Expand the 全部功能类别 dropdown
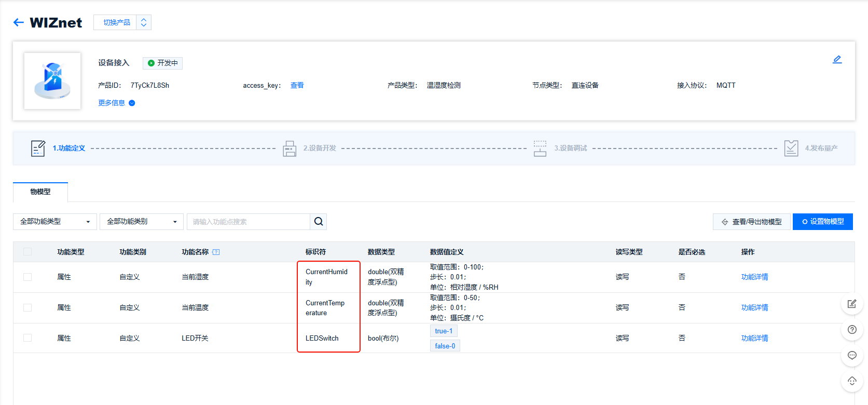This screenshot has width=868, height=405. click(141, 222)
